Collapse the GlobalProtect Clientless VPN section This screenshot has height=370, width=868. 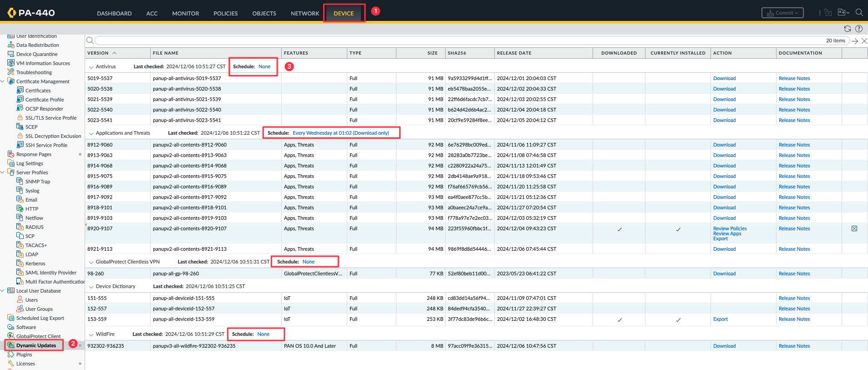[x=91, y=262]
